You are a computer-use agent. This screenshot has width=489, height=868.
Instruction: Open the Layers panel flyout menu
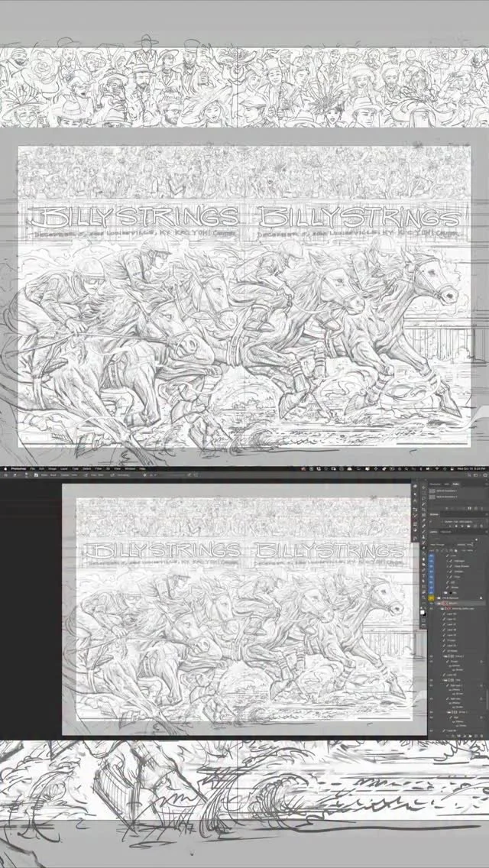click(x=487, y=532)
